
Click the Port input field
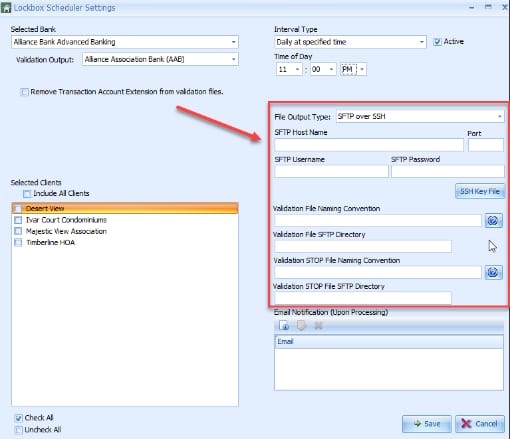(x=486, y=145)
